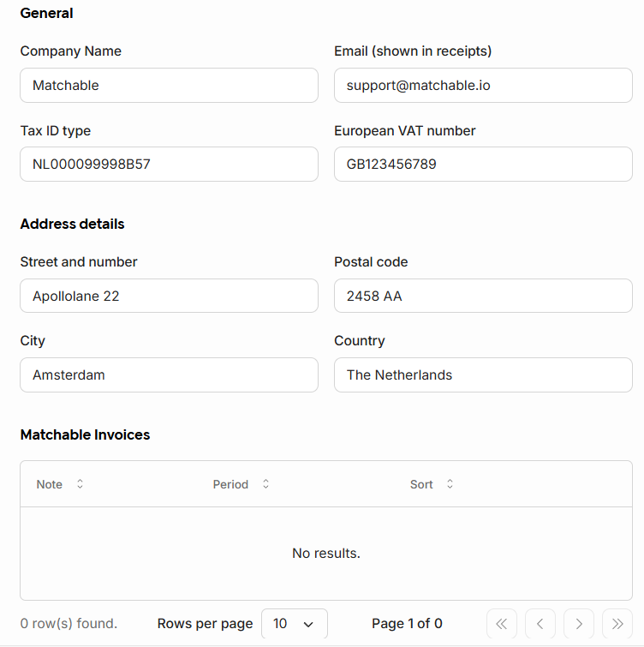Sort invoices by Note column arrows
Image resolution: width=644 pixels, height=647 pixels.
[80, 484]
